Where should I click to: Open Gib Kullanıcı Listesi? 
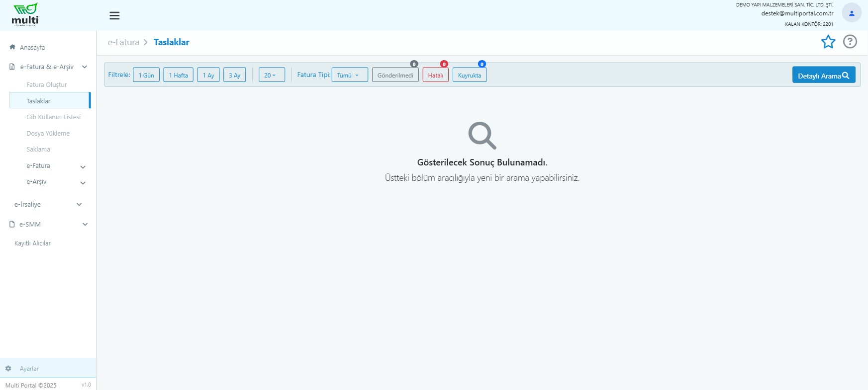(54, 117)
